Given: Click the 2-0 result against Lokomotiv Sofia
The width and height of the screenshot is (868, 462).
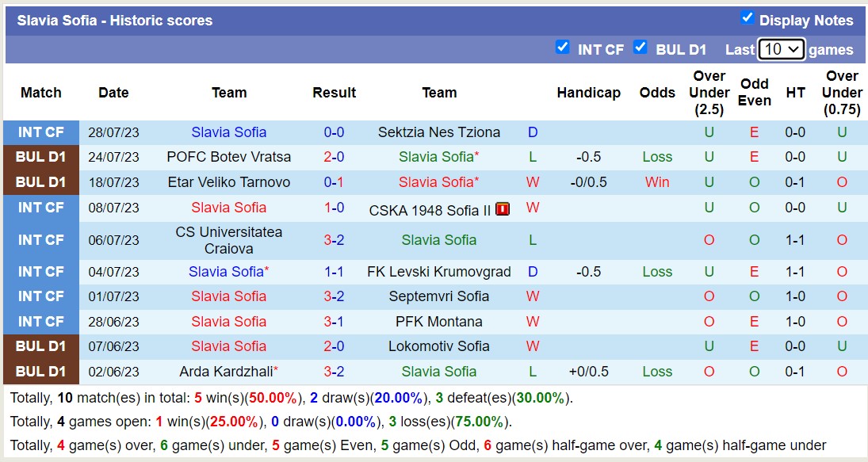Looking at the screenshot, I should click(x=334, y=346).
